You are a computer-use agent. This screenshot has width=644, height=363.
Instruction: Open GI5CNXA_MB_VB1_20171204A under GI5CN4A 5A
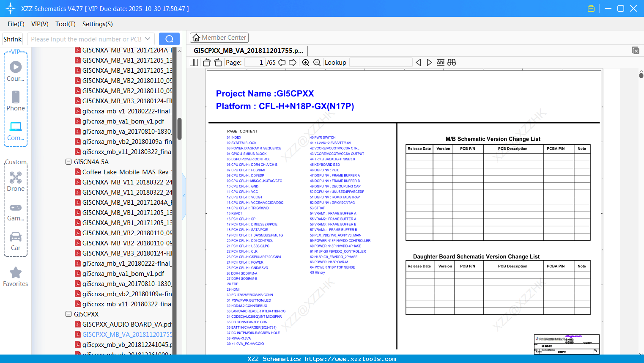(123, 202)
